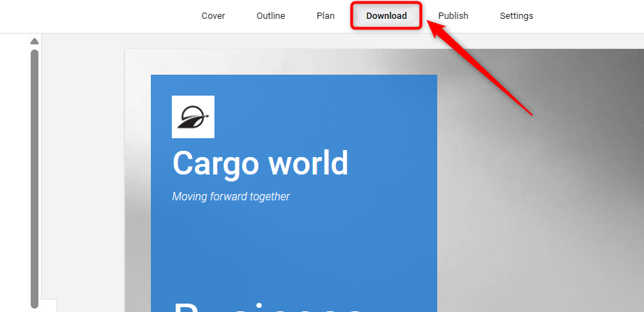Switch to the Outline tab
This screenshot has height=312, width=644.
point(270,16)
